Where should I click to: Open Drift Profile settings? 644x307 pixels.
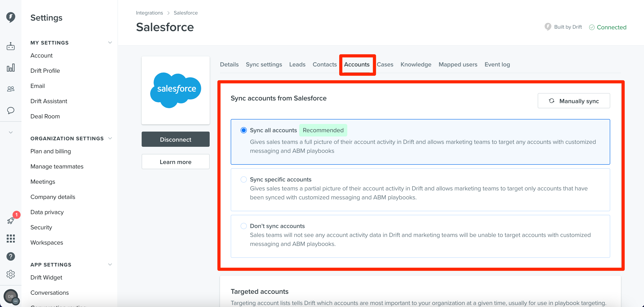click(45, 71)
